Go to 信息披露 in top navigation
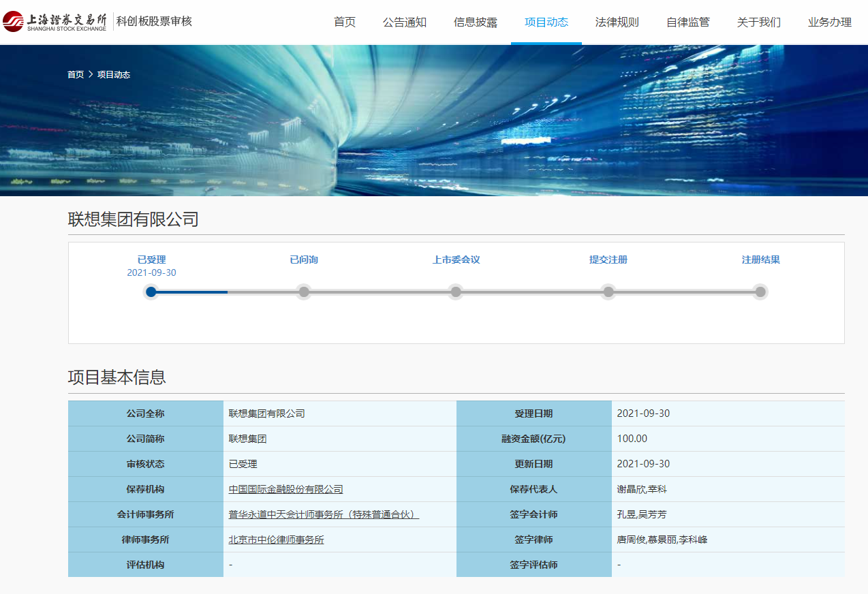The height and width of the screenshot is (594, 868). 476,22
